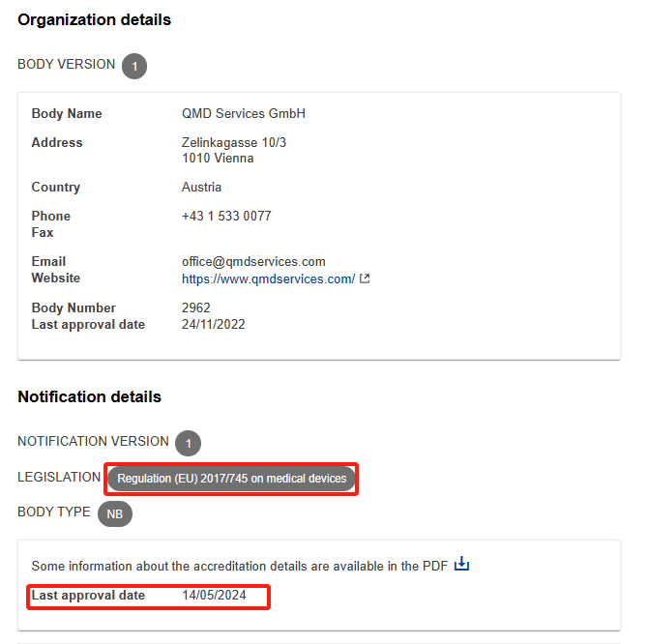The height and width of the screenshot is (644, 647).
Task: Click external link icon beside website URL
Action: click(365, 278)
